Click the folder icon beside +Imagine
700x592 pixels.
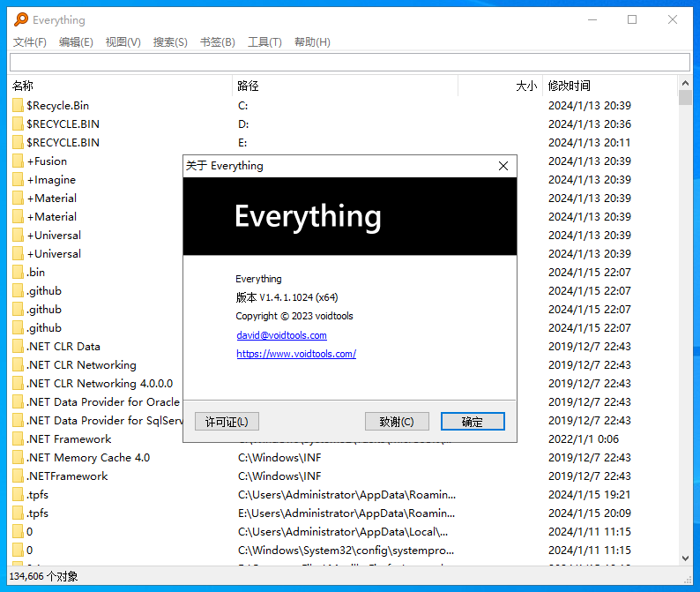tap(18, 180)
